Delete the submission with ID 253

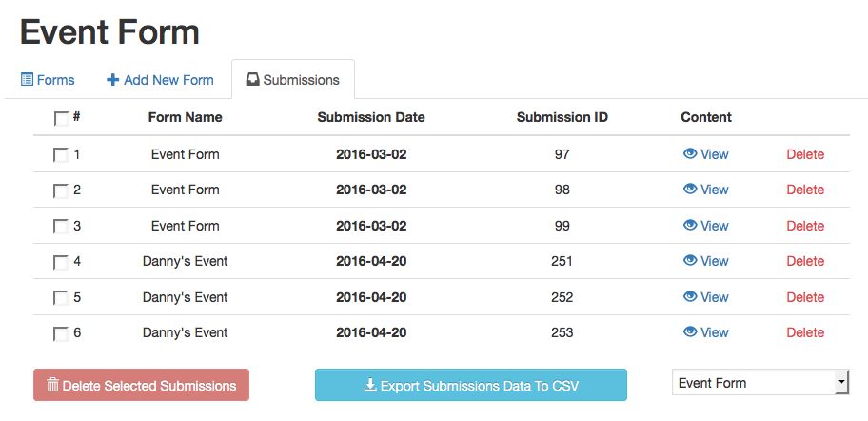point(805,332)
